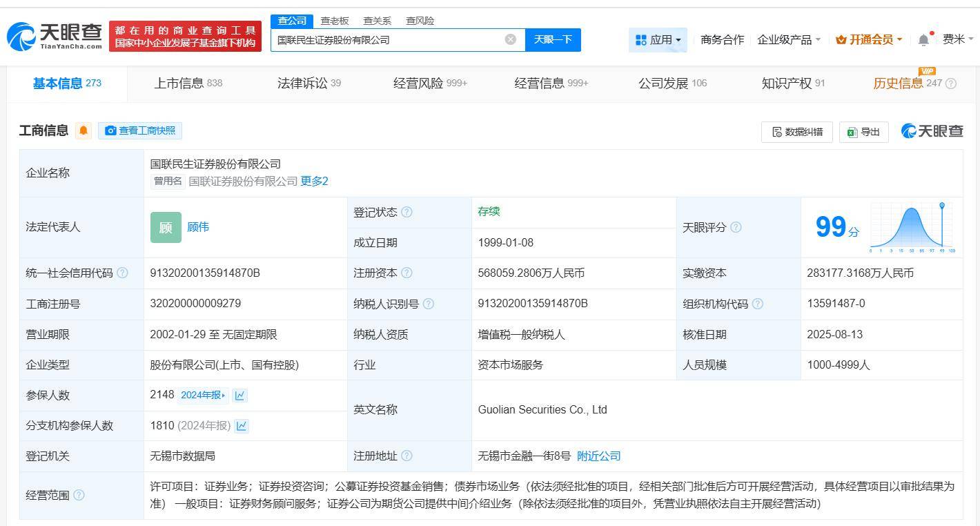The height and width of the screenshot is (526, 980).
Task: Click help icon beside 注册地址
Action: 406,456
